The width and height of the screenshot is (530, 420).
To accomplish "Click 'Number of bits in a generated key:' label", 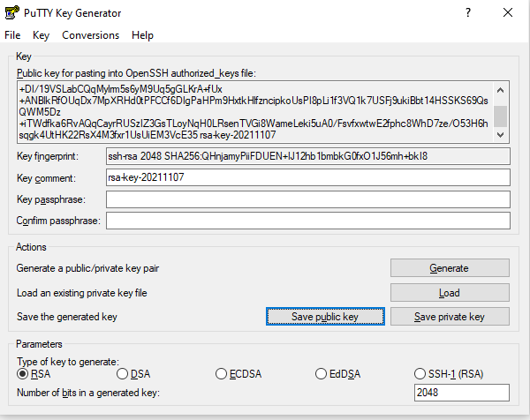I will (x=88, y=393).
